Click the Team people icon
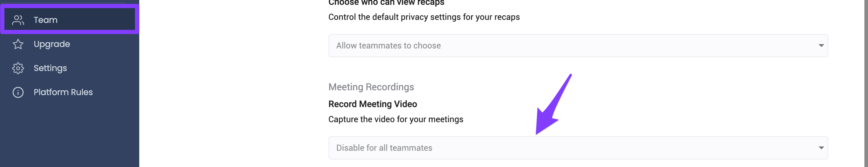 click(x=18, y=20)
